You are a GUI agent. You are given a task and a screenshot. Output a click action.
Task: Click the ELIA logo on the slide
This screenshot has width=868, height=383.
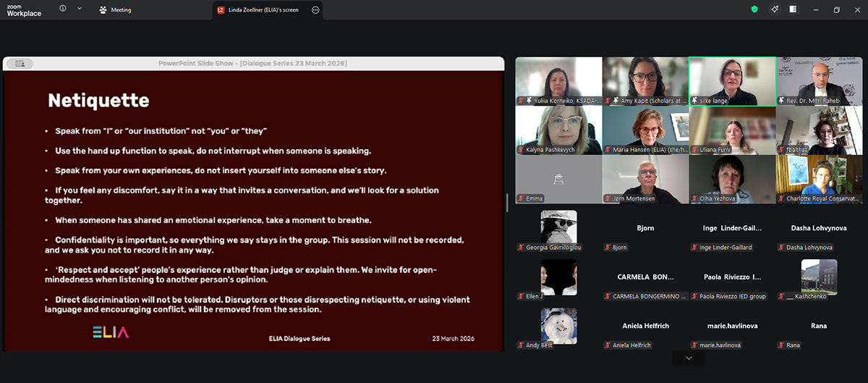(x=111, y=332)
